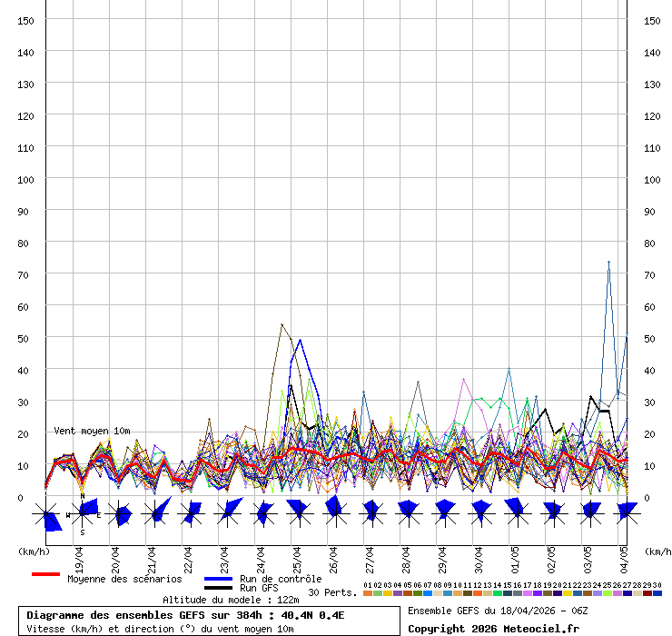
Task: Select the wind rose above 02/05
Action: pyautogui.click(x=552, y=511)
